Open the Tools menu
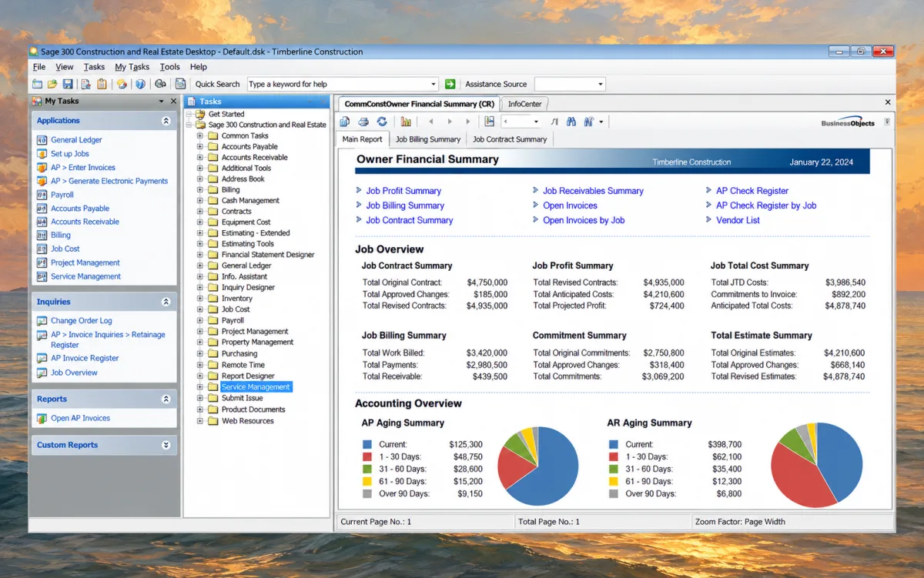 (169, 67)
